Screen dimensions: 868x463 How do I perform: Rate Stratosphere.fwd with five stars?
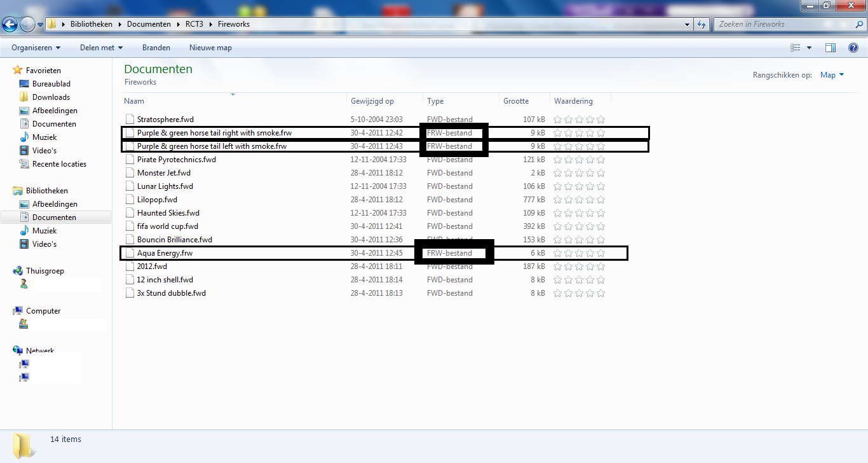(600, 120)
